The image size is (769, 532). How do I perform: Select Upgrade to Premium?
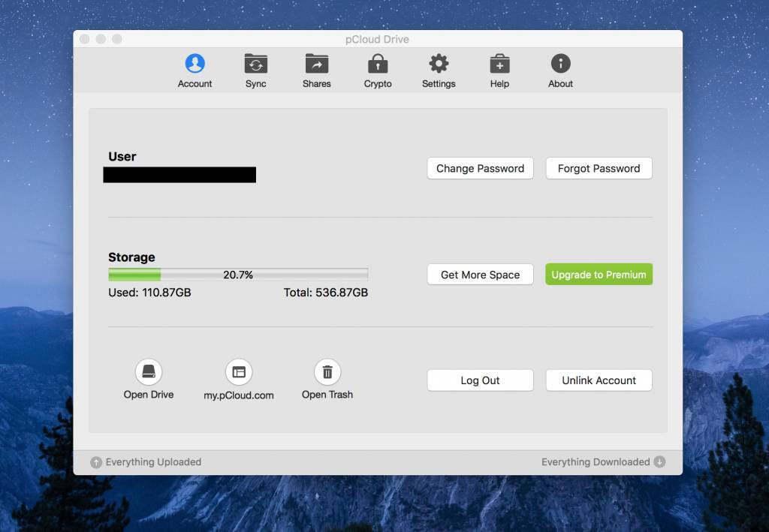[599, 275]
